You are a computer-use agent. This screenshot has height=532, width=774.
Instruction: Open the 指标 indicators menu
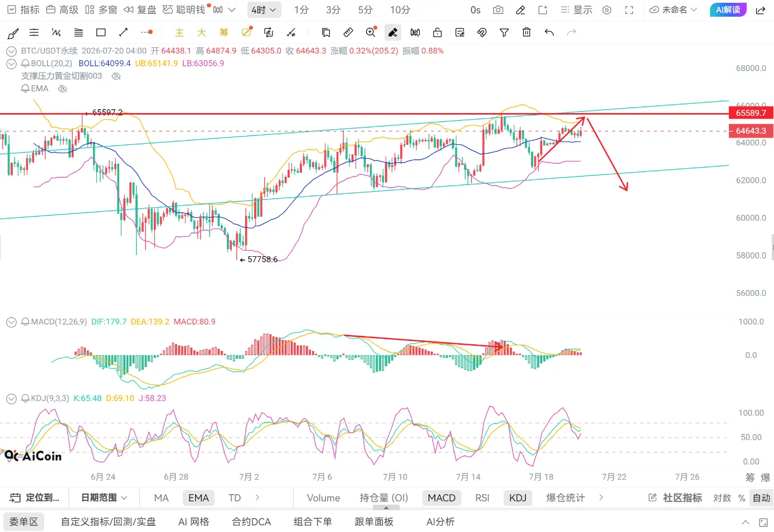23,10
